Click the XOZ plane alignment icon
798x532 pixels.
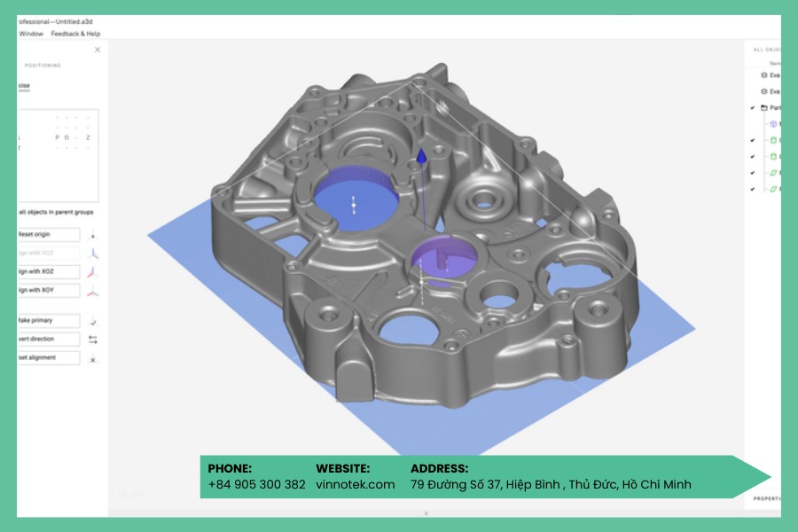[92, 272]
